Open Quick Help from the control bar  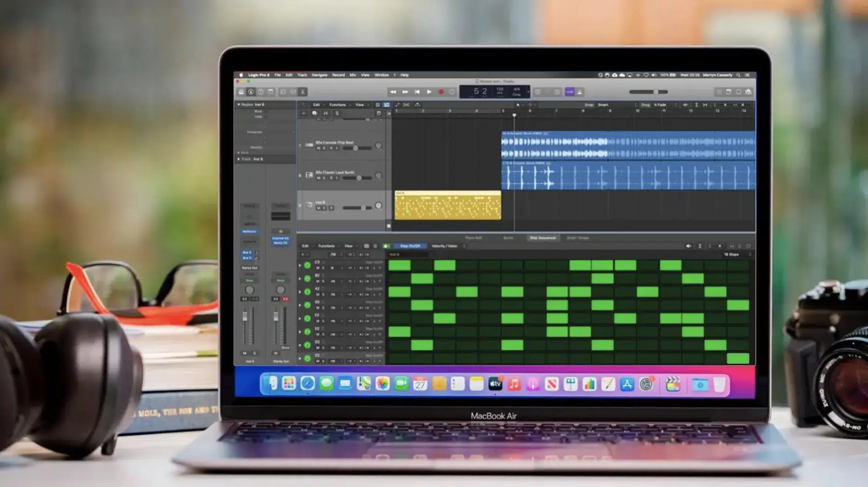coord(261,92)
